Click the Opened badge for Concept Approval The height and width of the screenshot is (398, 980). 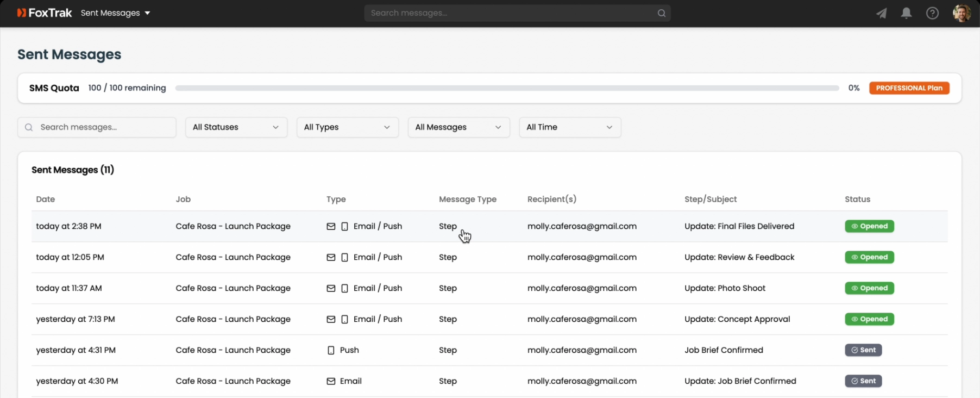click(869, 319)
